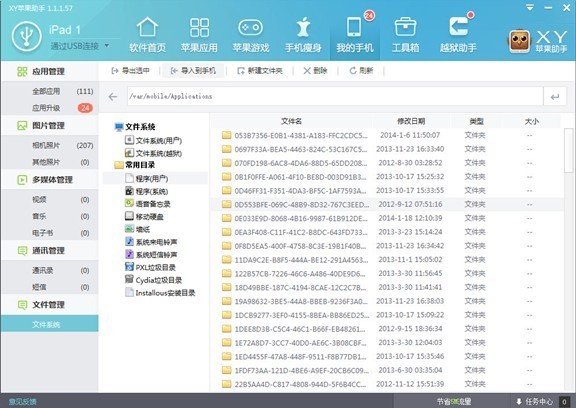Open the 工具箱 toolbox icon
Viewport: 576px width, 408px height.
point(405,27)
